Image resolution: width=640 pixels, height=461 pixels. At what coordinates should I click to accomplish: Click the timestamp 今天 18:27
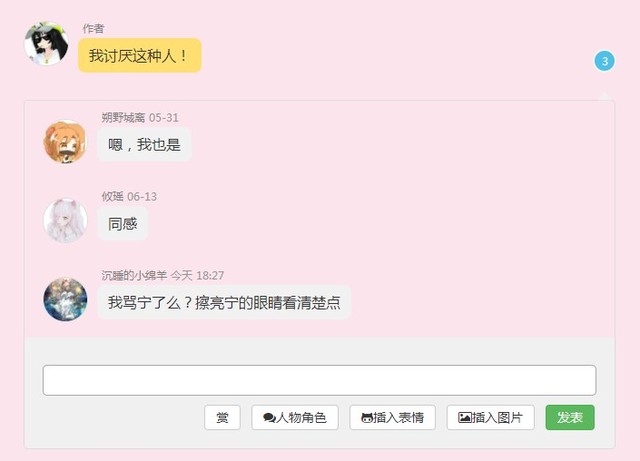pos(197,275)
